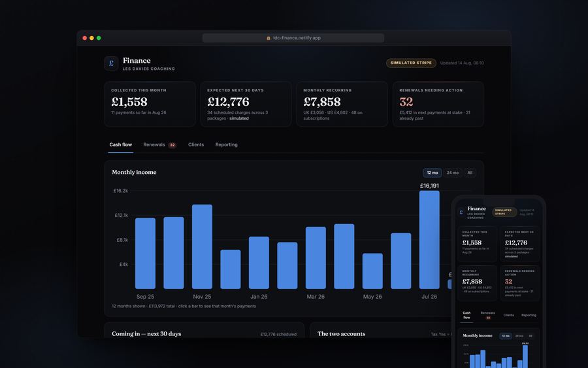Click the lock icon in the address bar

click(x=269, y=38)
